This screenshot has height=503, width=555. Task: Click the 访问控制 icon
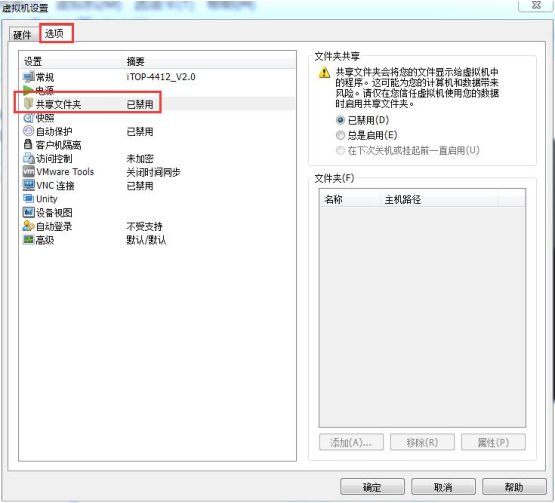(x=28, y=158)
